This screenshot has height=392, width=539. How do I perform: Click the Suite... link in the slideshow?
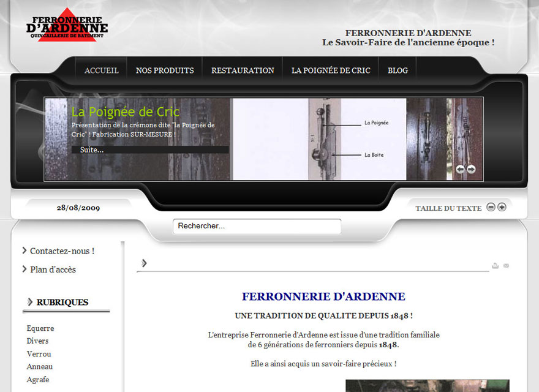point(92,149)
